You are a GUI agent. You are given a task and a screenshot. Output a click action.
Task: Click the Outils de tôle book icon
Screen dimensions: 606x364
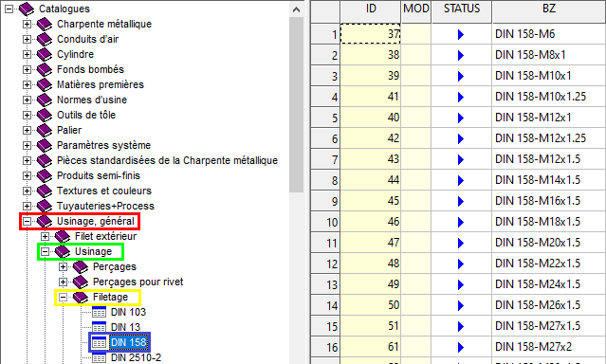coord(45,115)
